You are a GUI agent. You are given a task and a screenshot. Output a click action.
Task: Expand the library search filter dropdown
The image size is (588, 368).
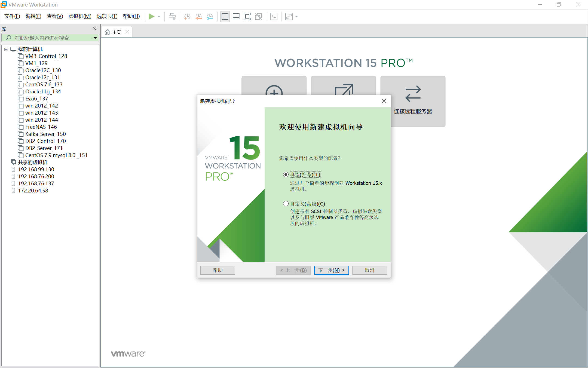click(x=95, y=38)
